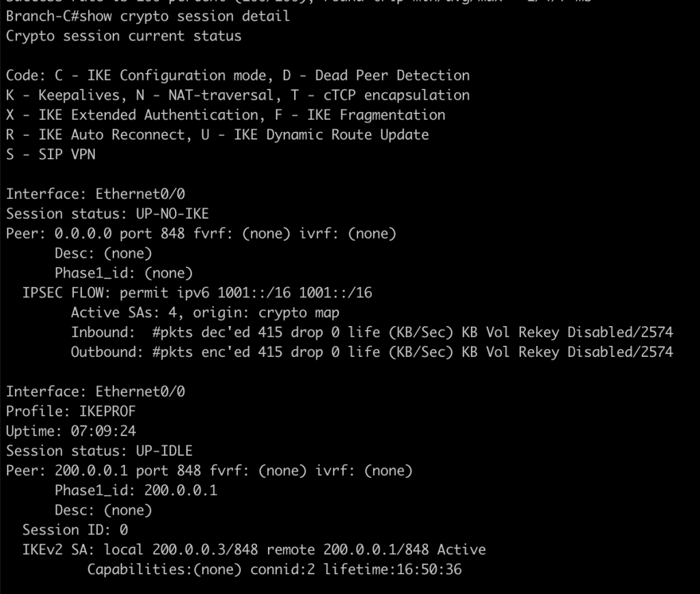The width and height of the screenshot is (700, 594).
Task: Click the uptime value '07:09:24'
Action: click(103, 431)
